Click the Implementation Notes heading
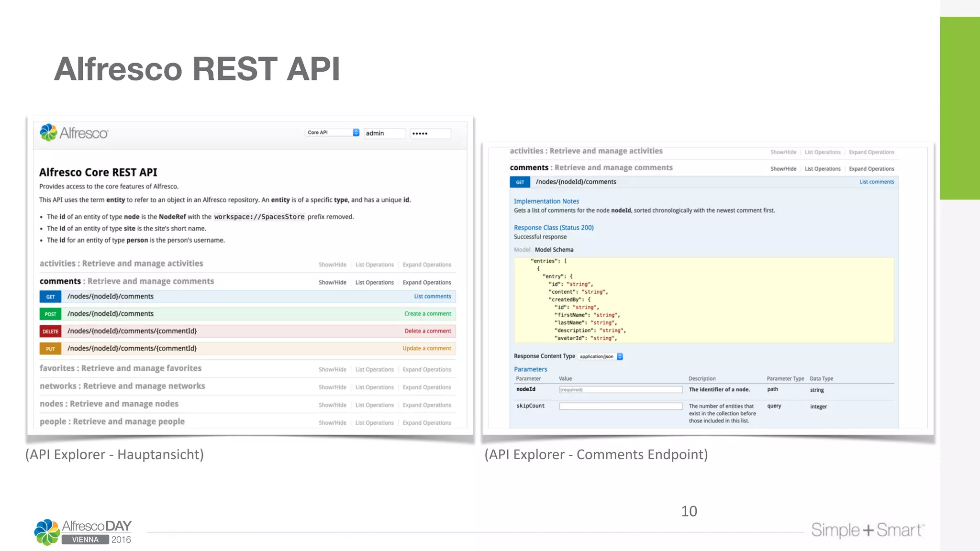Viewport: 980px width, 551px height. (x=546, y=201)
